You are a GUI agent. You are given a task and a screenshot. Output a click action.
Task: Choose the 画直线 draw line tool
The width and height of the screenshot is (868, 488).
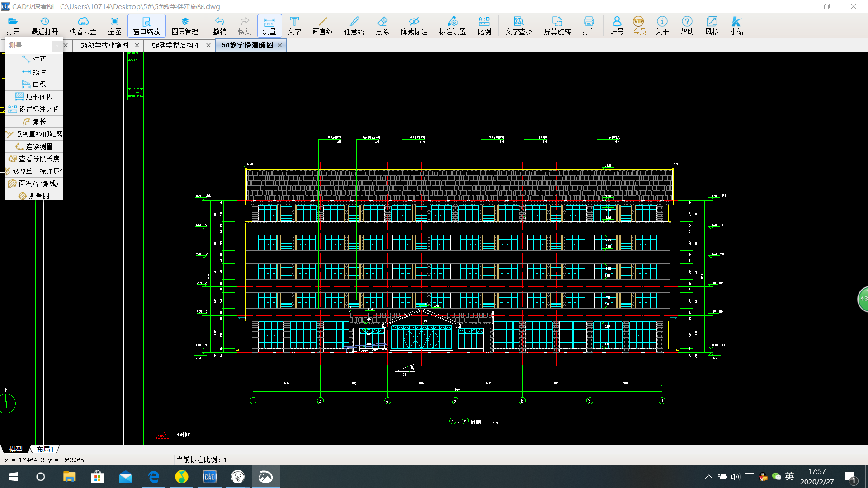coord(323,26)
